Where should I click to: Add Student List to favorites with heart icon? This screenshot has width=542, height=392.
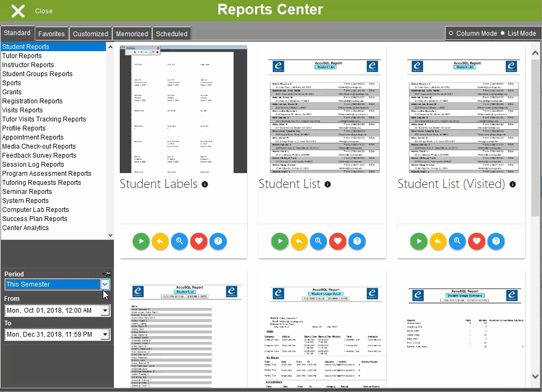coord(338,241)
